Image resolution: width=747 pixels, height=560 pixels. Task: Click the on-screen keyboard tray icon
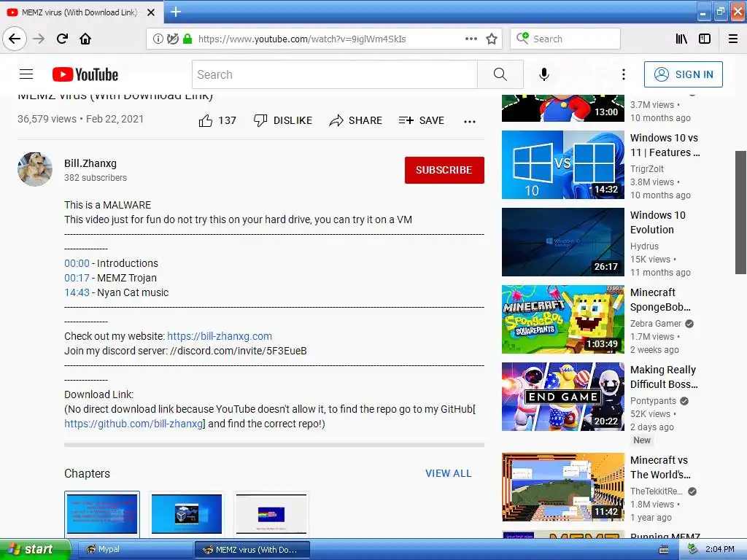(664, 550)
